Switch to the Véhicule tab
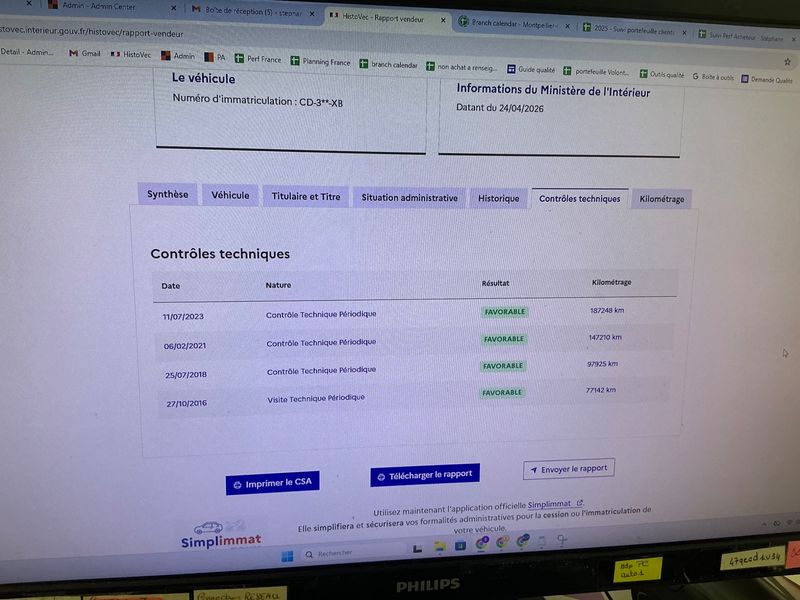 coord(230,195)
